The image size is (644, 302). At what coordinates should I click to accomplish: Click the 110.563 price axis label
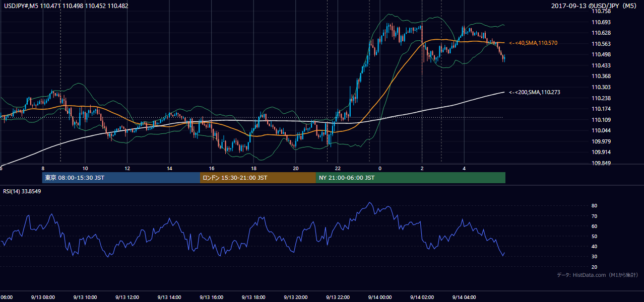(x=601, y=44)
